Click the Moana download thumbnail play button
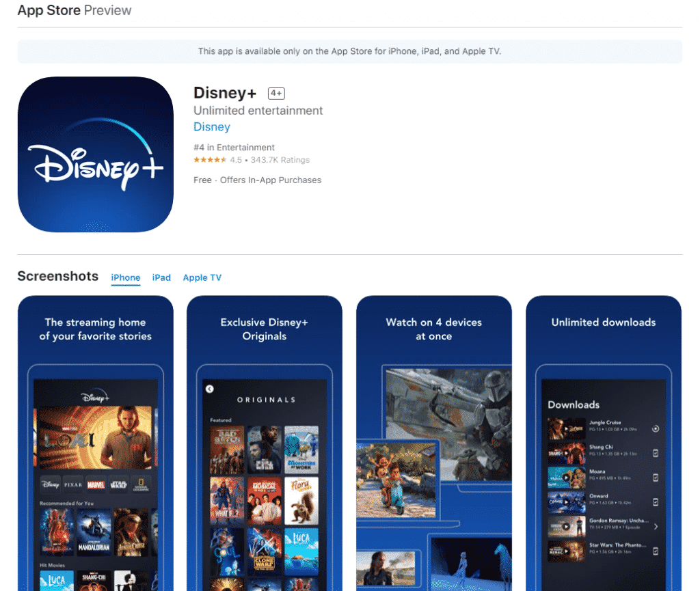 click(x=567, y=478)
